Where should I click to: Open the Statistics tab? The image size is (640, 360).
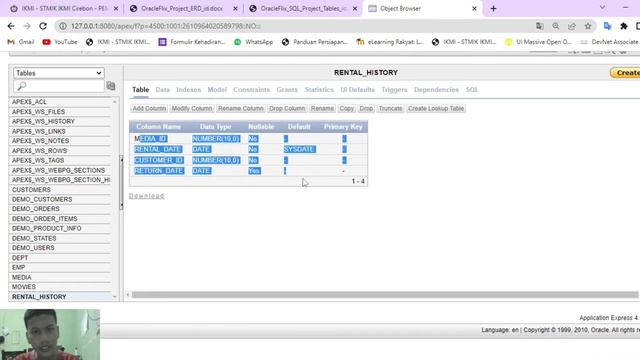pyautogui.click(x=319, y=90)
